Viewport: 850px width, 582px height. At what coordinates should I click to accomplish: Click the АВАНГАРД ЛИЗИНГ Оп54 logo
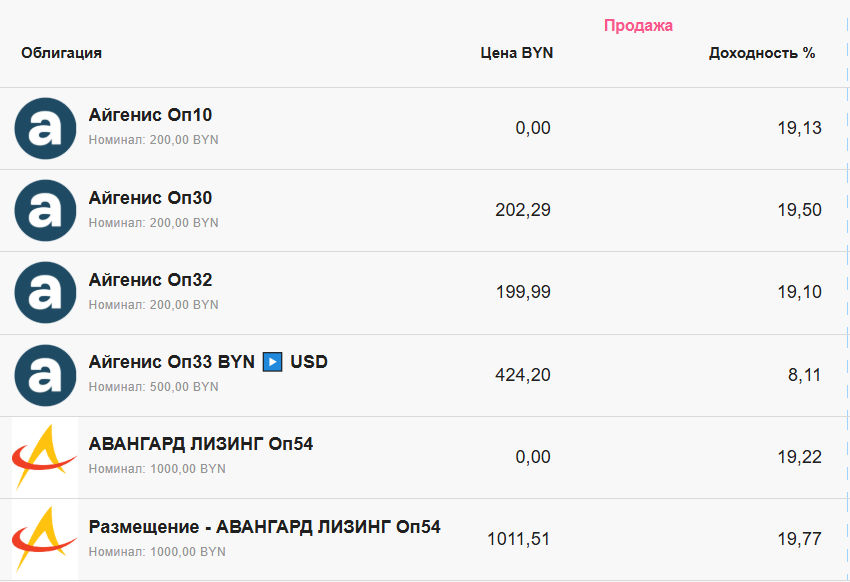(45, 457)
